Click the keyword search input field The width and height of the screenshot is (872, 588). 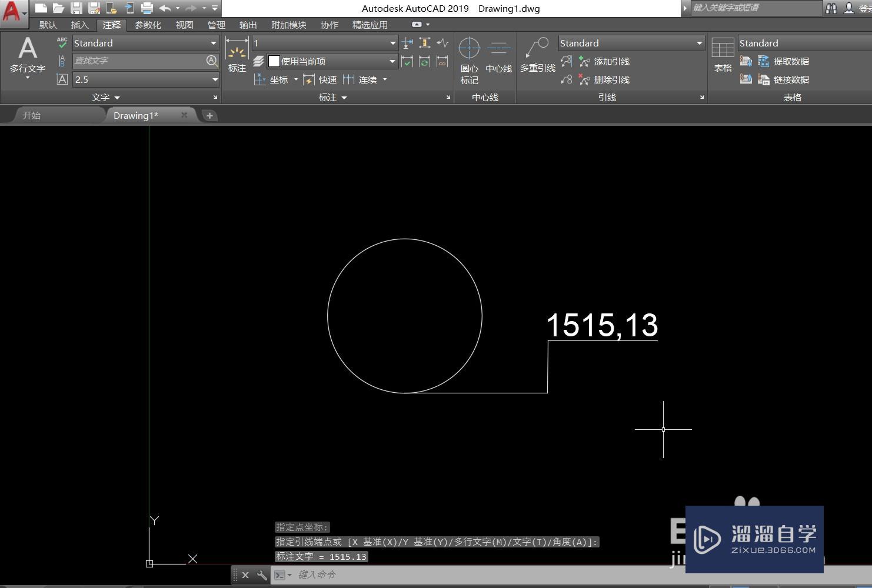pyautogui.click(x=755, y=8)
